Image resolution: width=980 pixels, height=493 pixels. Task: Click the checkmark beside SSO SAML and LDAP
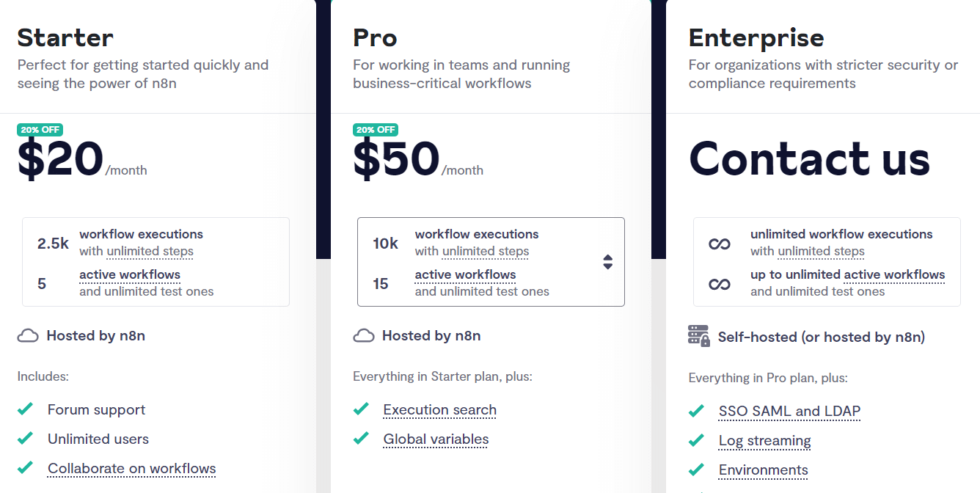(x=696, y=411)
